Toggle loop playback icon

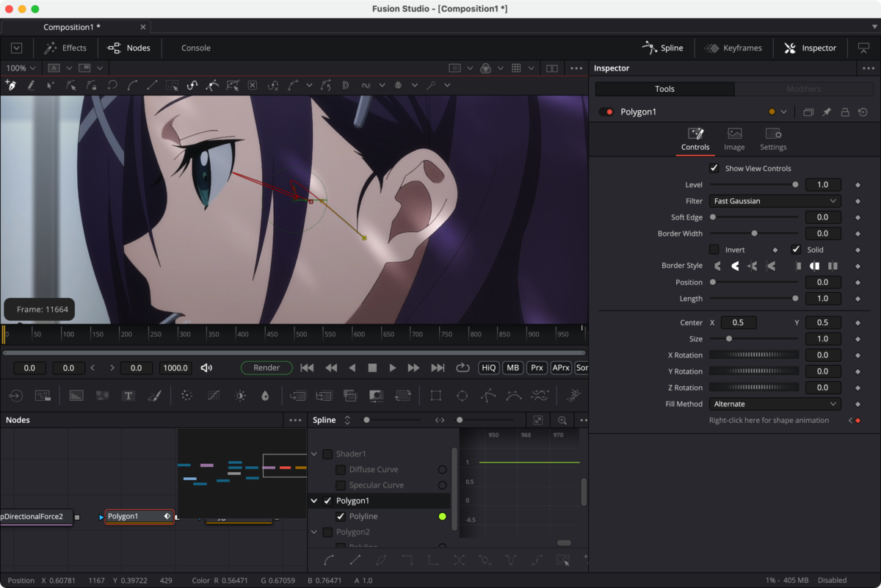click(463, 368)
